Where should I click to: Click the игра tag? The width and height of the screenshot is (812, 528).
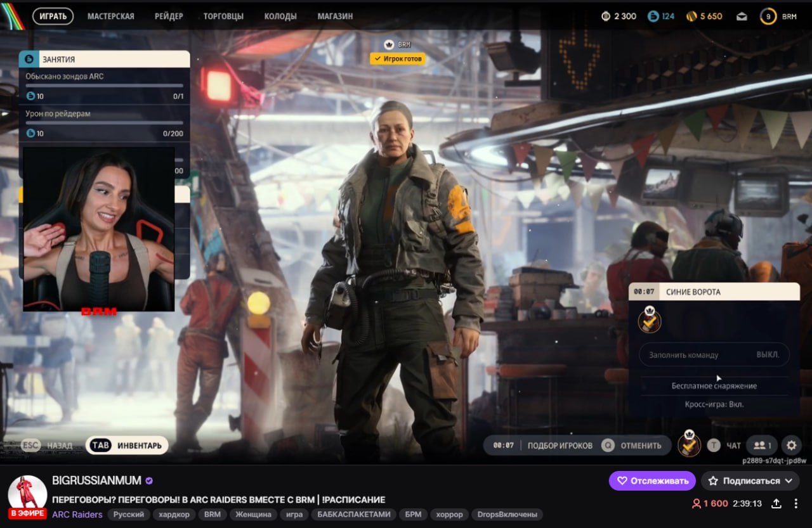(x=294, y=515)
